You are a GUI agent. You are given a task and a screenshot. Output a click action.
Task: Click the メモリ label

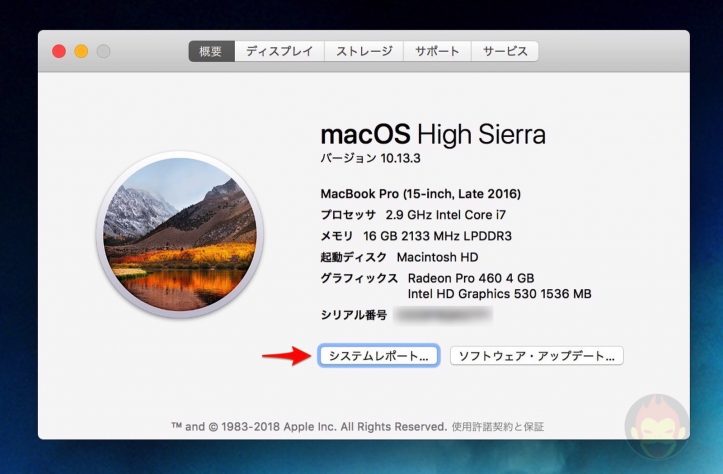pyautogui.click(x=337, y=236)
